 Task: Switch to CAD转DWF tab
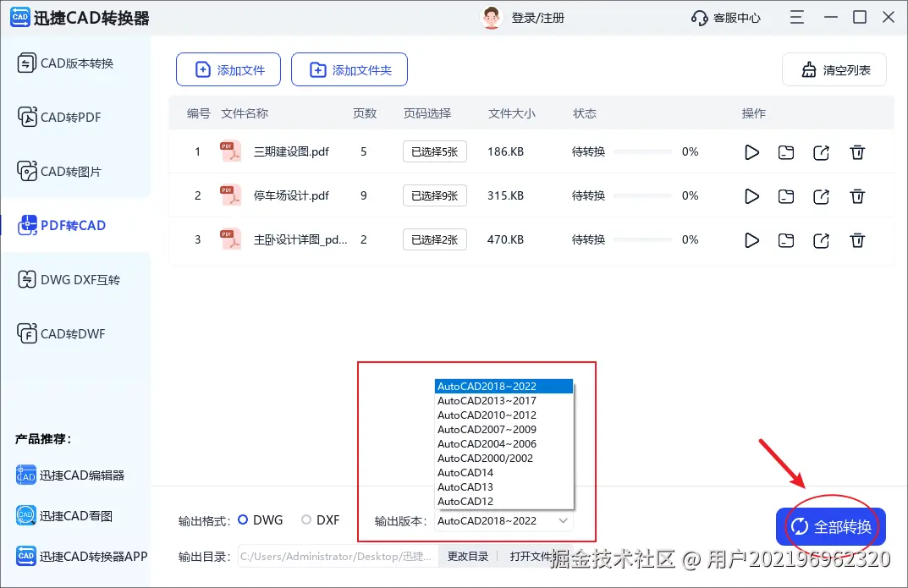pyautogui.click(x=75, y=334)
